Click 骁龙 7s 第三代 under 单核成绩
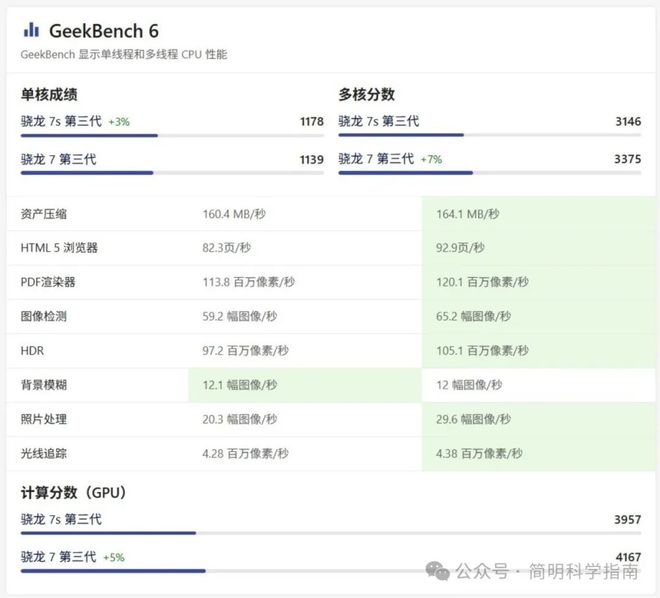 point(61,121)
